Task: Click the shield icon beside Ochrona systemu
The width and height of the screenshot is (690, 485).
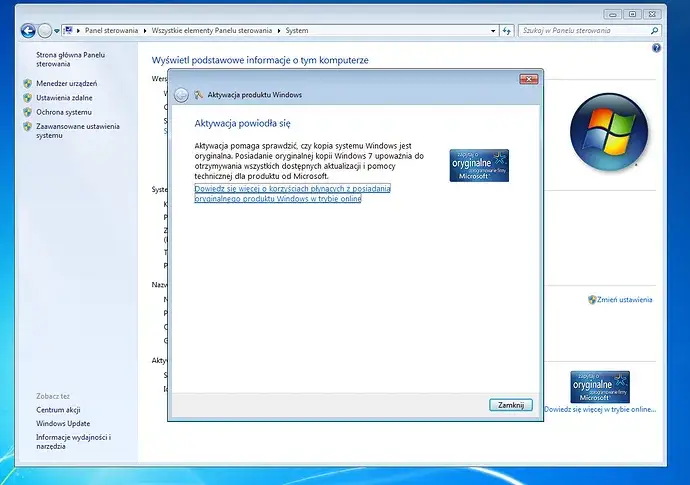Action: (x=27, y=112)
